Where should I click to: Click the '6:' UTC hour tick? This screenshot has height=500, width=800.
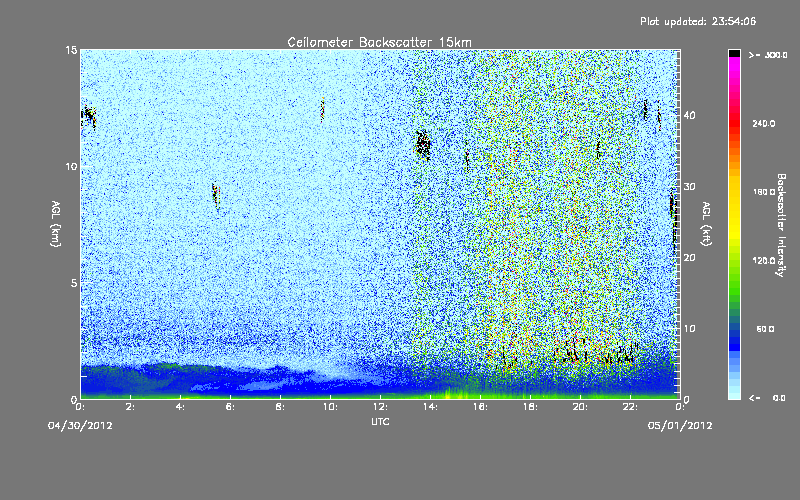point(230,407)
